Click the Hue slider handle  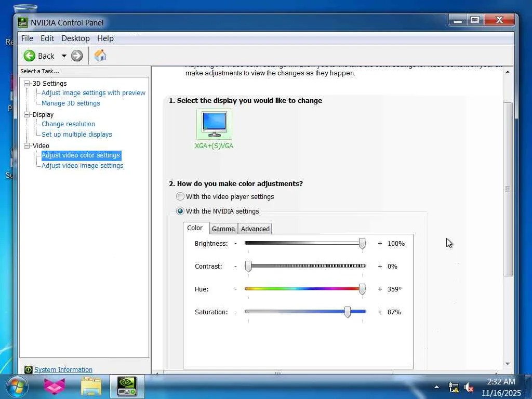[x=362, y=289]
